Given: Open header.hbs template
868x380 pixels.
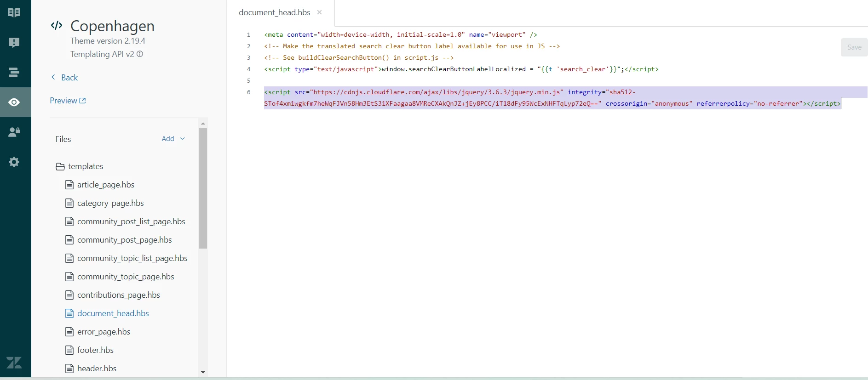Looking at the screenshot, I should pos(97,369).
